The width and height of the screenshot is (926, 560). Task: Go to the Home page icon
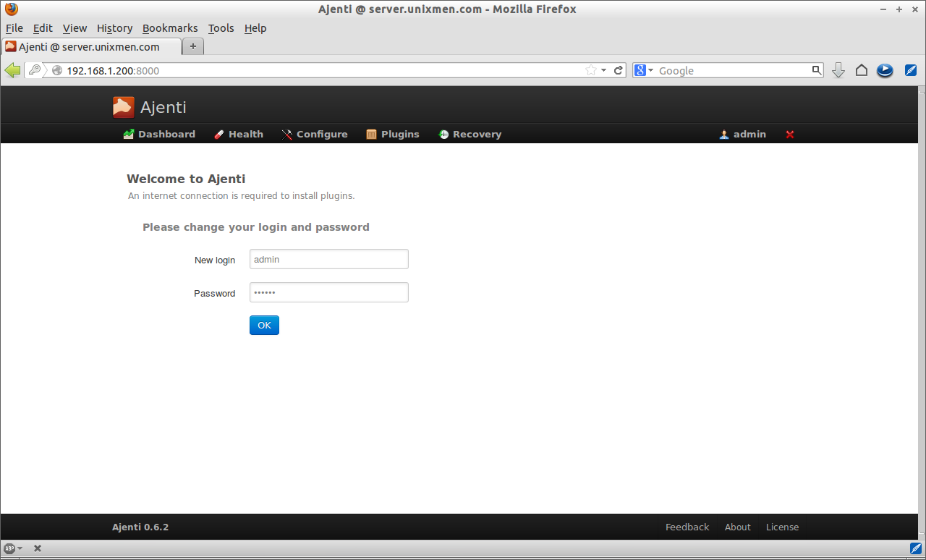[x=862, y=70]
